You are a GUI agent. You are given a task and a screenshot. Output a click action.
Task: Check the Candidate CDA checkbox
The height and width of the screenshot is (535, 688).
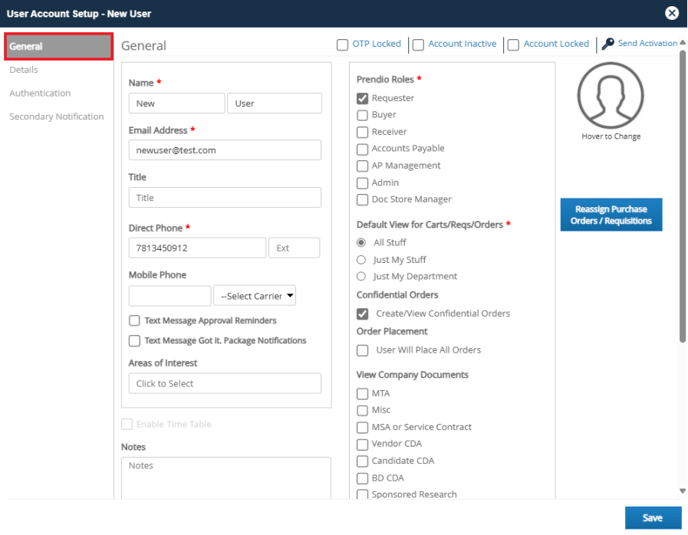(x=362, y=461)
